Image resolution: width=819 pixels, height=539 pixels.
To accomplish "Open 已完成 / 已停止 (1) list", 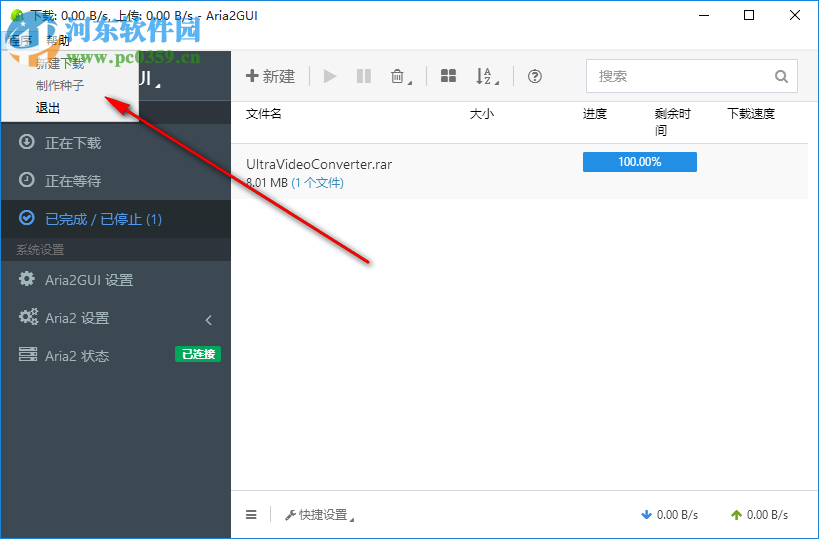I will [x=115, y=219].
